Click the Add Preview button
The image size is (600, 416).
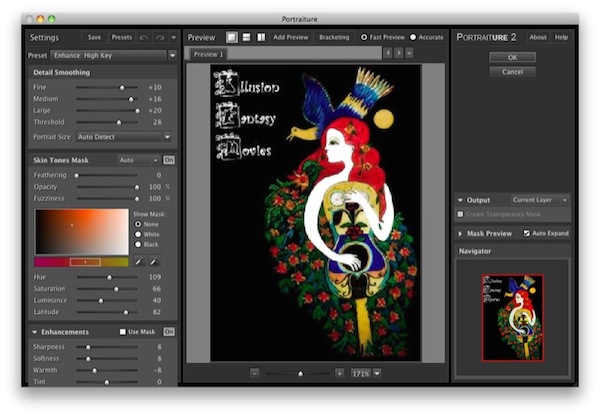click(291, 37)
